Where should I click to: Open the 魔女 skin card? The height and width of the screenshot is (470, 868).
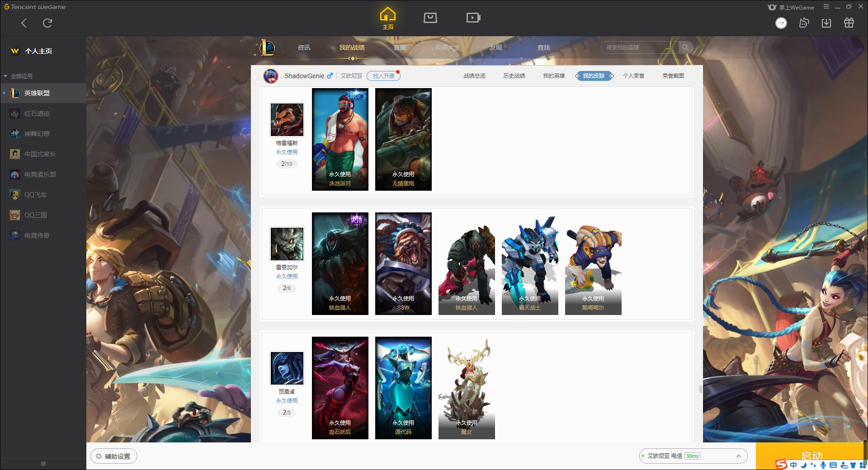point(467,388)
